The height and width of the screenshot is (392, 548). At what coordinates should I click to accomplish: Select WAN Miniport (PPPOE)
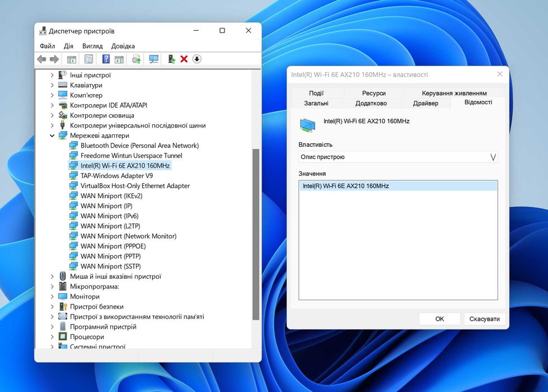click(113, 246)
